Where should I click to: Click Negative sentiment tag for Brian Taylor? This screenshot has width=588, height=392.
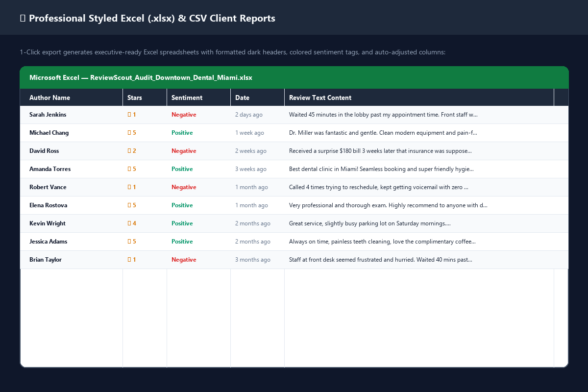click(x=184, y=260)
